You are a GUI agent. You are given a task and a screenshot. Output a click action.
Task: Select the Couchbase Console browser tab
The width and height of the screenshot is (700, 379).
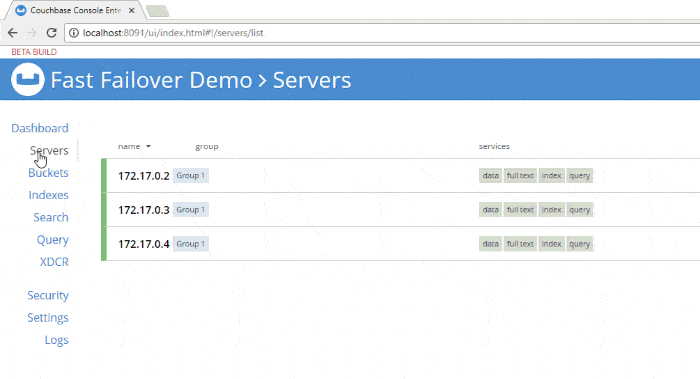pos(75,10)
